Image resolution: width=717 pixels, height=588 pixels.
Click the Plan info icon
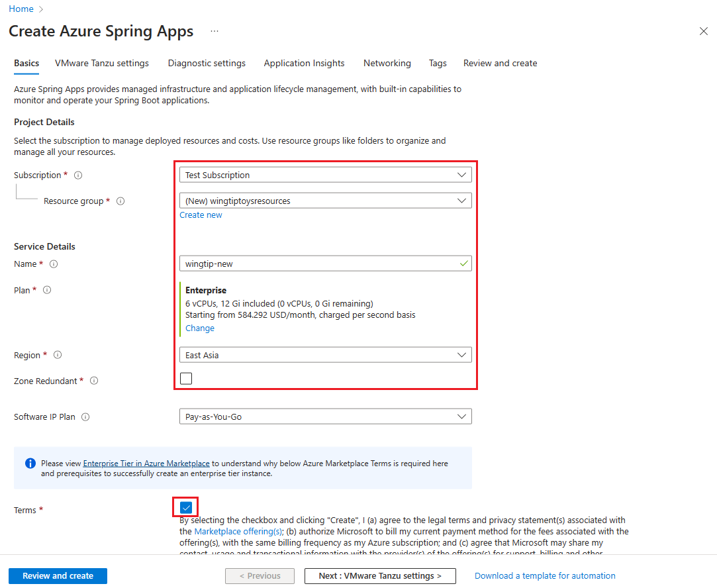pos(46,290)
